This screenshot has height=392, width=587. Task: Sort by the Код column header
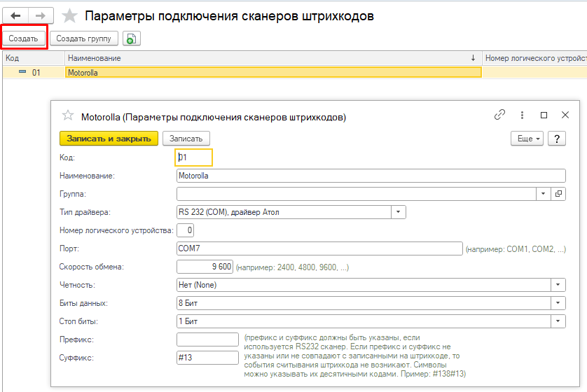[34, 58]
